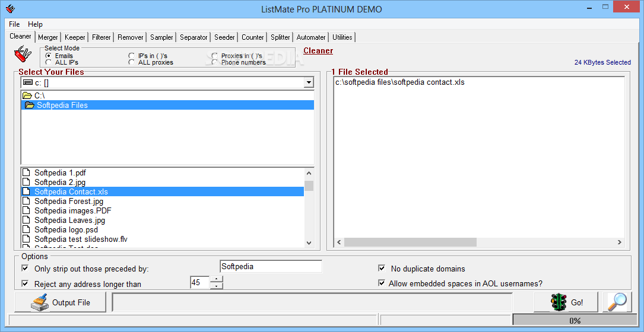644x332 pixels.
Task: Click file list scrollbar up arrow
Action: (309, 173)
